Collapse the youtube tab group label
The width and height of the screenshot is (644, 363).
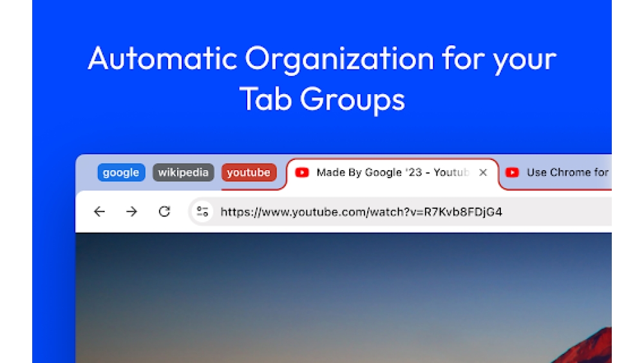pyautogui.click(x=249, y=172)
